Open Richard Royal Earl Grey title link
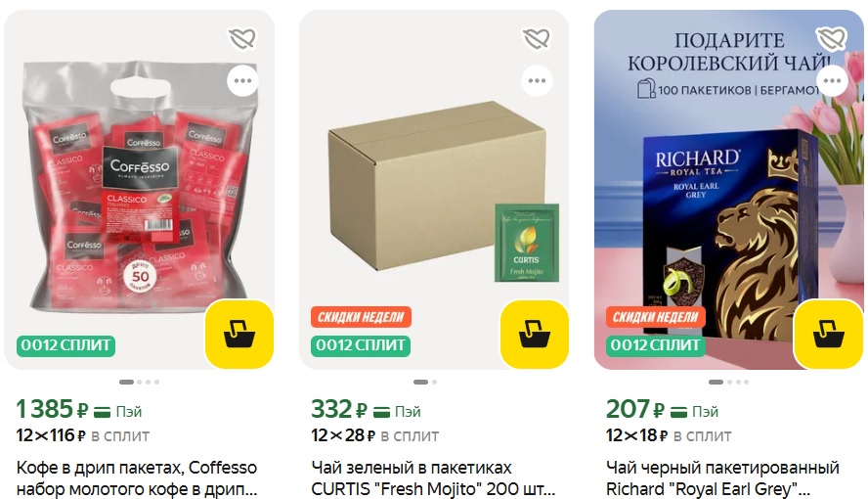This screenshot has height=499, width=868. coord(722,478)
